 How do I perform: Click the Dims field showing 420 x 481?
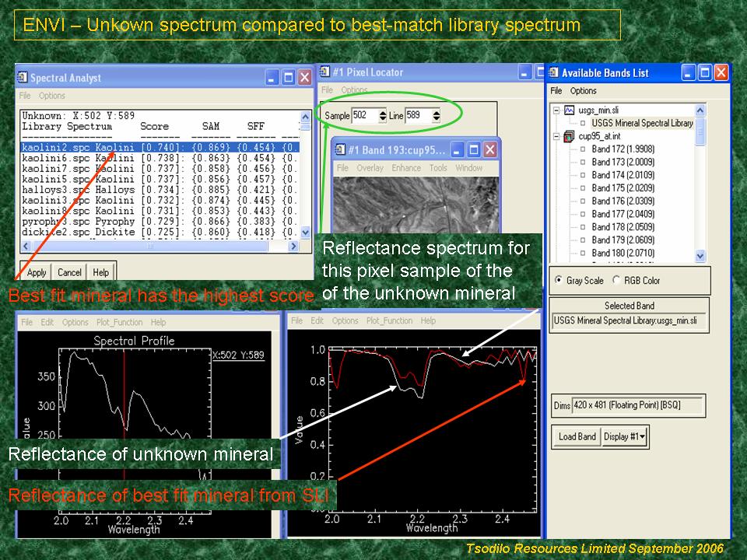637,406
